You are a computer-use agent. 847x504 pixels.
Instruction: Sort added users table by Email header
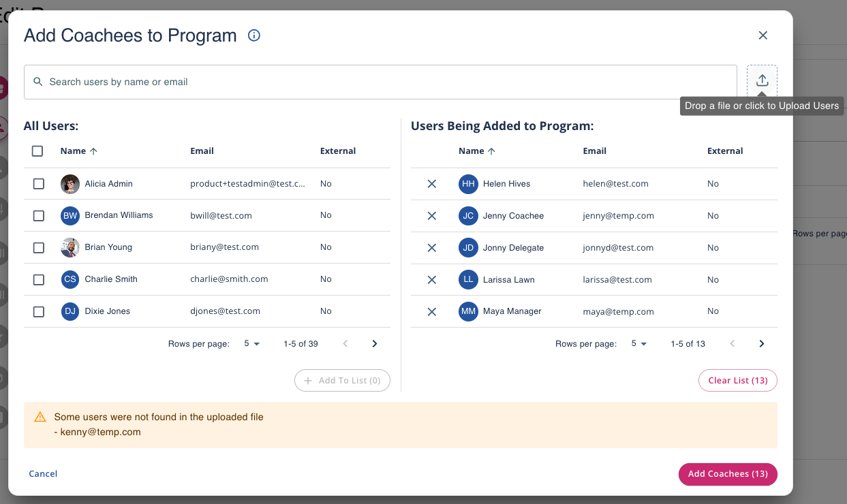594,151
